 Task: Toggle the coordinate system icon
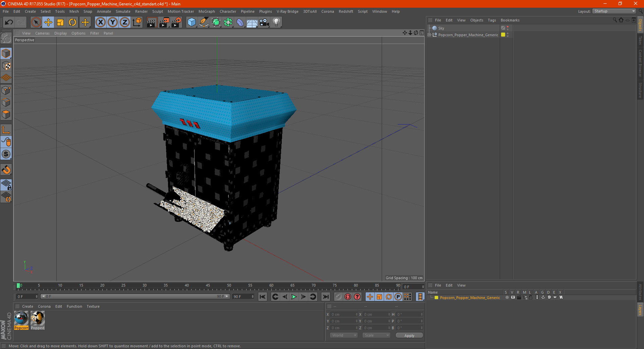click(137, 22)
